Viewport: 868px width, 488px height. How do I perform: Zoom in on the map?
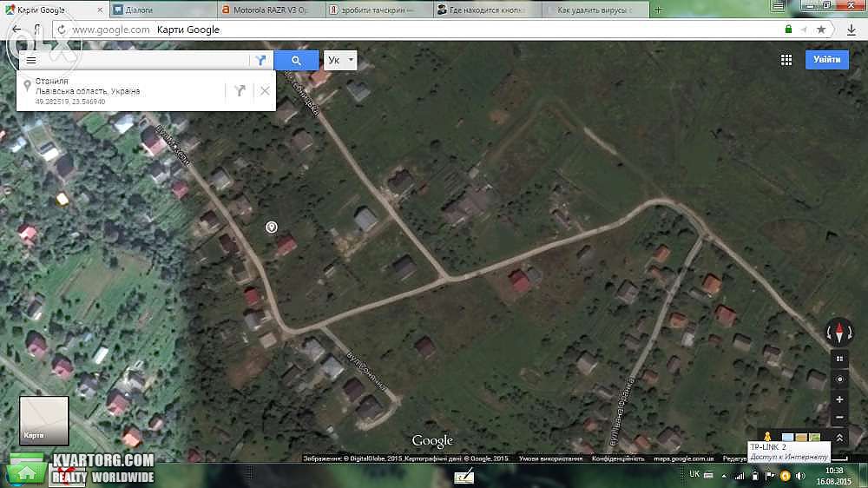pyautogui.click(x=839, y=399)
